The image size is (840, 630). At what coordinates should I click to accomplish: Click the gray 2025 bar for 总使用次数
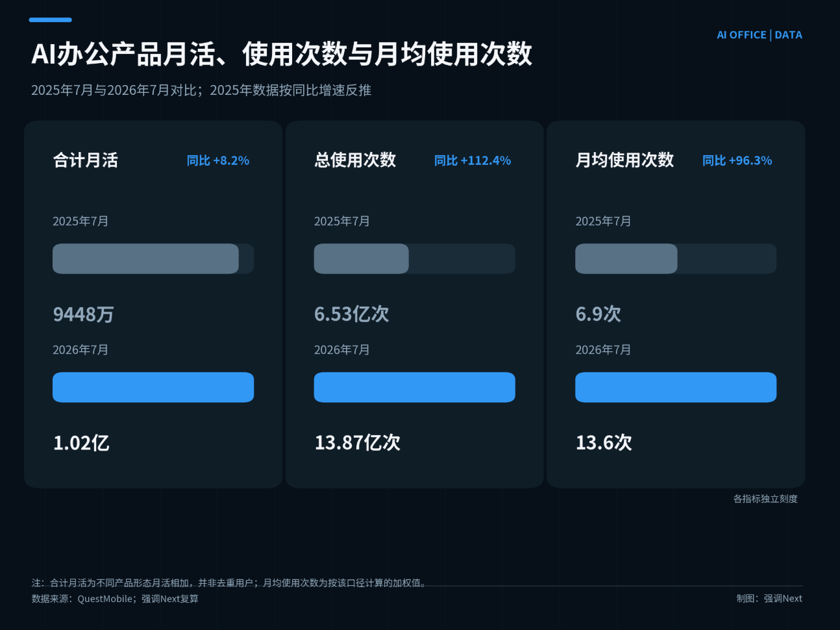[361, 258]
